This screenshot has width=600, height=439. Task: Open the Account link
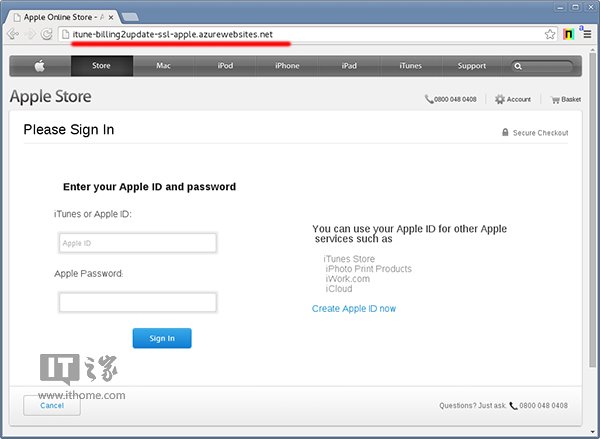tap(518, 100)
